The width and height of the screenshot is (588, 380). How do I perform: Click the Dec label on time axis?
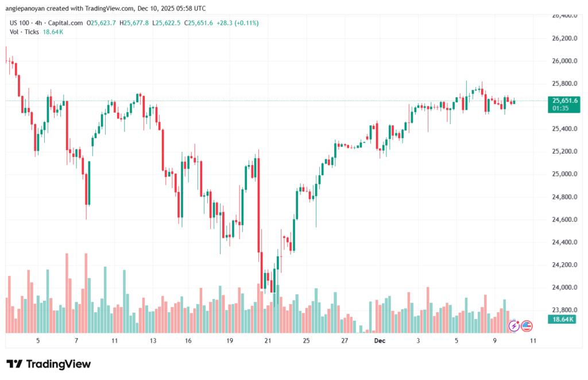coord(380,341)
